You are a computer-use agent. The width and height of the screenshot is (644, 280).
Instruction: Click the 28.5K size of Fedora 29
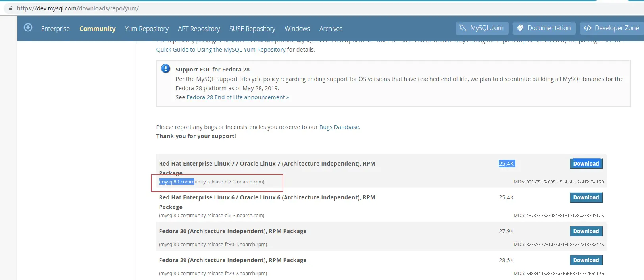[506, 260]
